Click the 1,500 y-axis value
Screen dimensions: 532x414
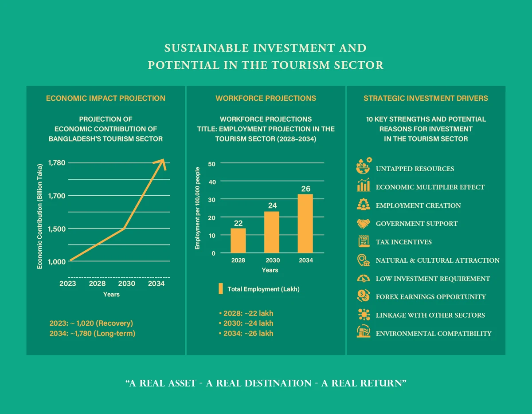[x=56, y=229]
